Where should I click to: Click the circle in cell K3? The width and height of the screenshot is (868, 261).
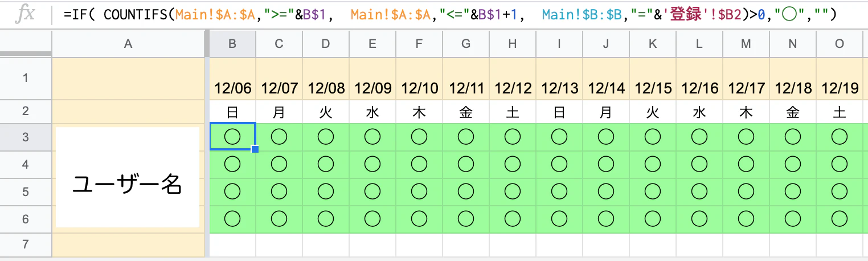pos(653,137)
